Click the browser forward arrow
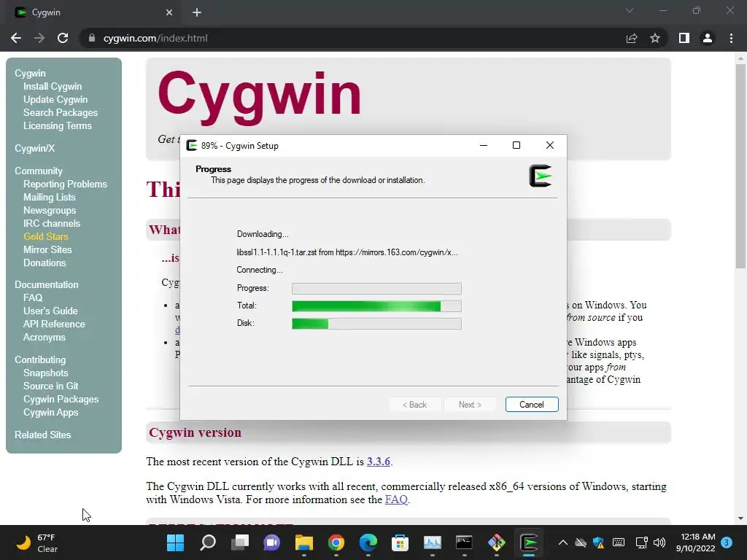This screenshot has height=560, width=747. coord(39,38)
